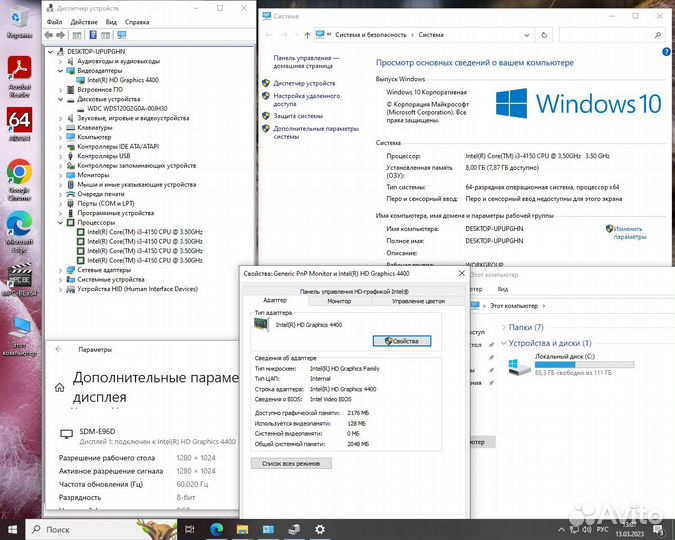Click the 'Изменить параметры' link
Image resolution: width=675 pixels, height=540 pixels.
click(629, 233)
